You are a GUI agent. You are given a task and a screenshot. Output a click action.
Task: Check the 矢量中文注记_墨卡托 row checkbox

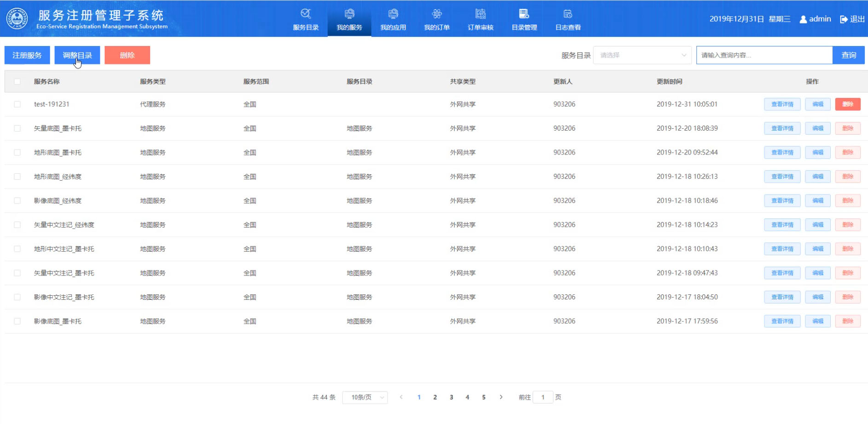pos(17,273)
